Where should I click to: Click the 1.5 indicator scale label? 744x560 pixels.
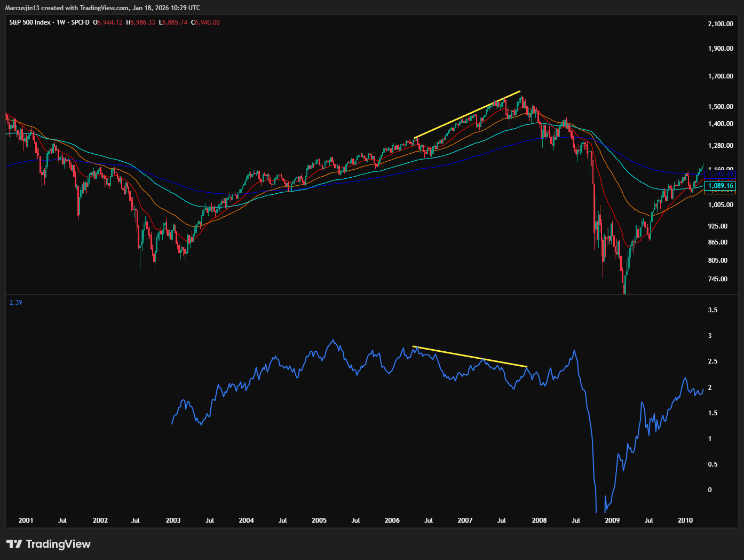click(713, 413)
